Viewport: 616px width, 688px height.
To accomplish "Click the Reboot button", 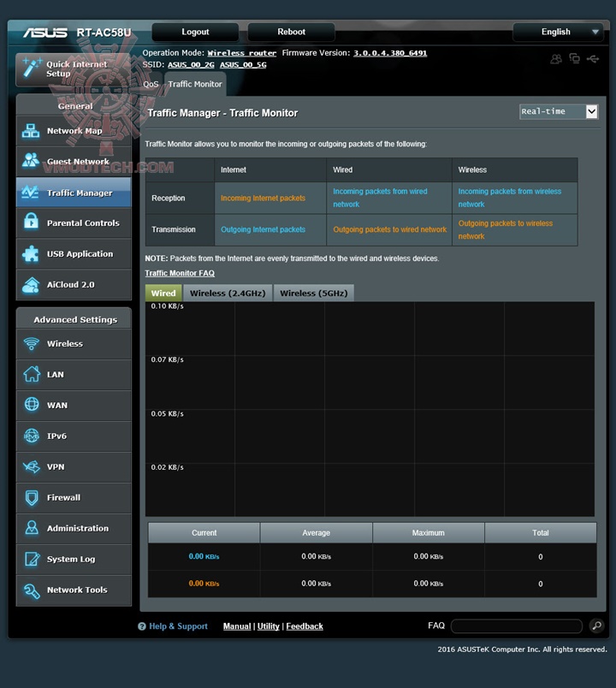I will [292, 32].
